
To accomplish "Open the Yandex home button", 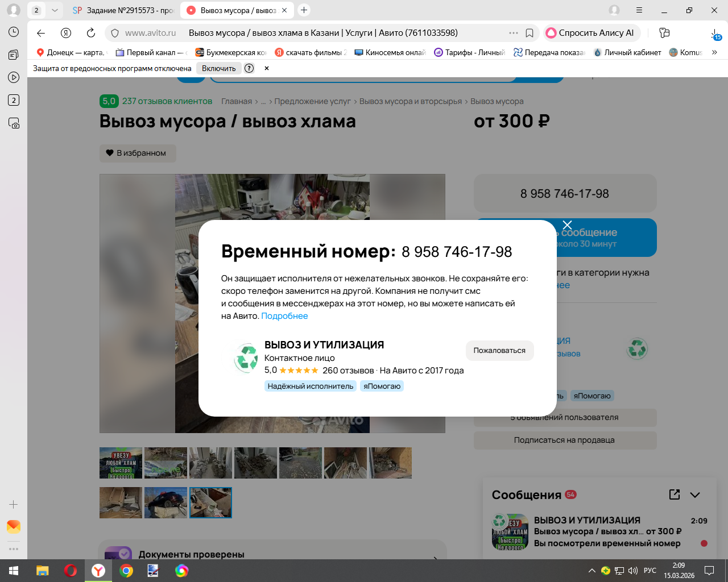I will pos(66,33).
